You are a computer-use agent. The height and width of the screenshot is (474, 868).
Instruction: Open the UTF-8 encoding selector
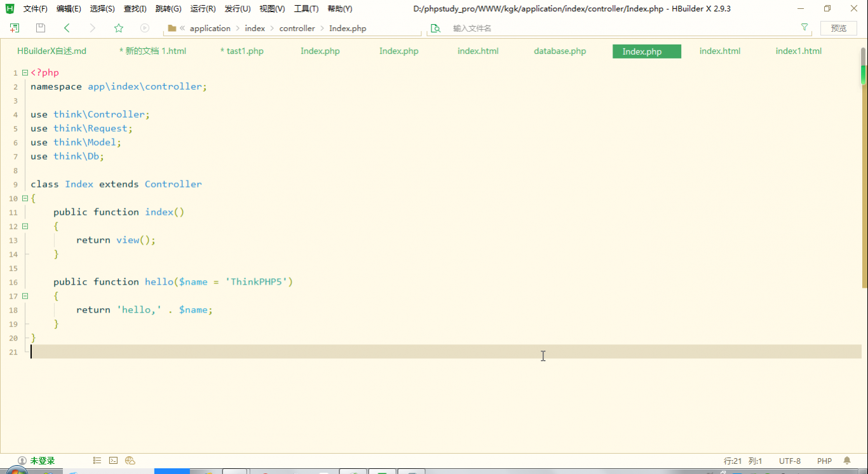tap(790, 461)
